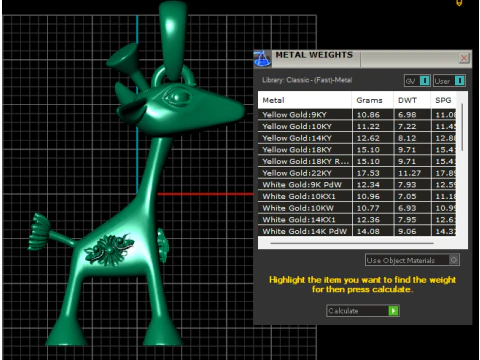Sort by the Metal column header
Image resolution: width=480 pixels, height=360 pixels.
point(305,100)
